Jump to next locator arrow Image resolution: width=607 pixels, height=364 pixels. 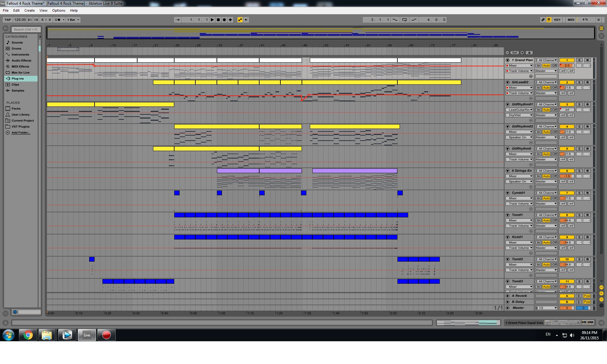522,53
